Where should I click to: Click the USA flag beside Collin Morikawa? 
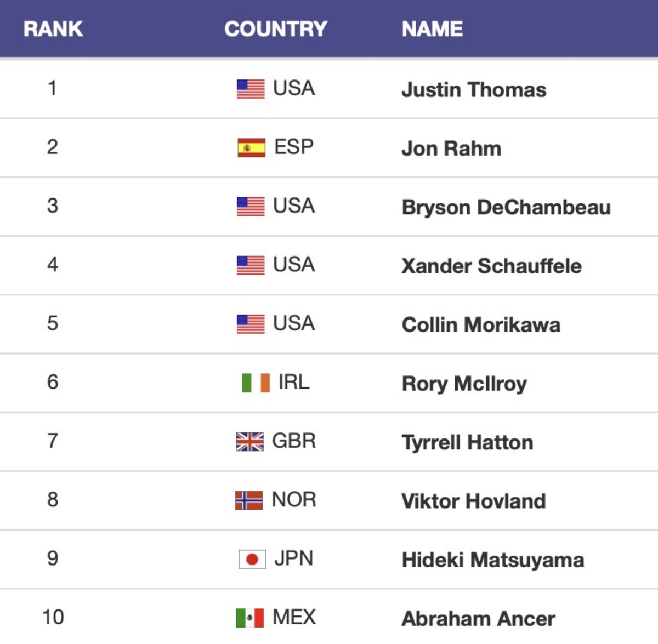click(251, 324)
